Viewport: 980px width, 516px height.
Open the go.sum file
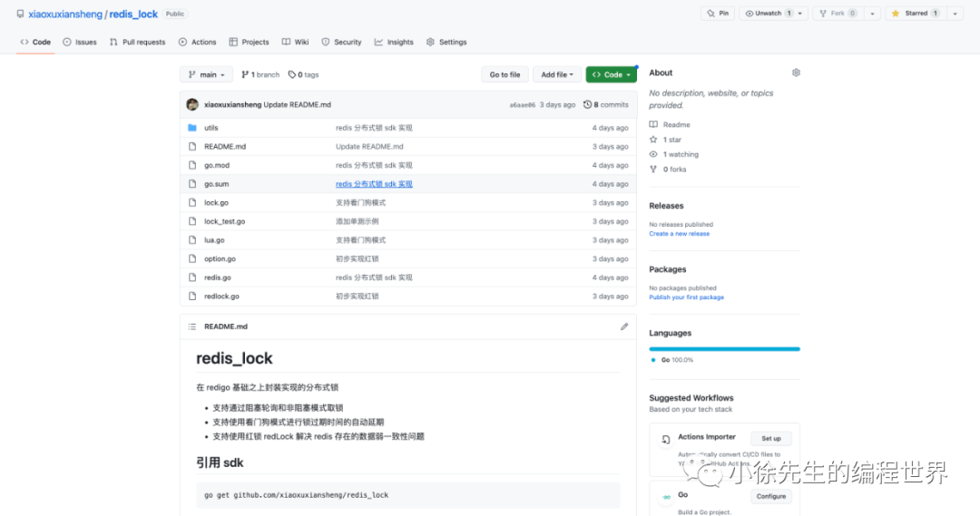pos(216,184)
